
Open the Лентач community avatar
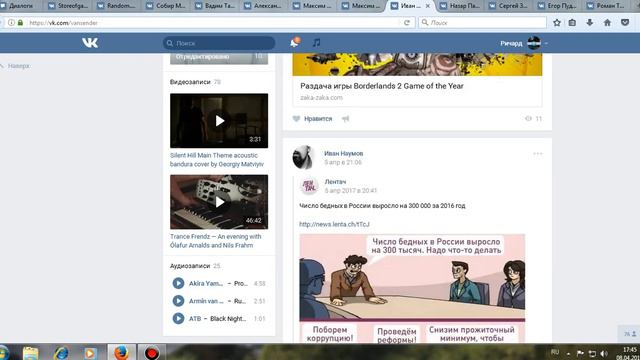(x=309, y=186)
